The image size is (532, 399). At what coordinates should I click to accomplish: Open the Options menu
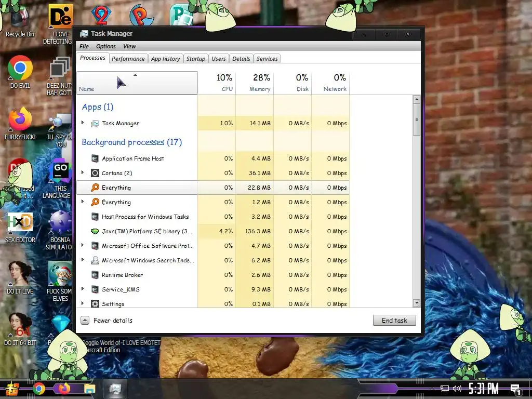click(x=106, y=46)
